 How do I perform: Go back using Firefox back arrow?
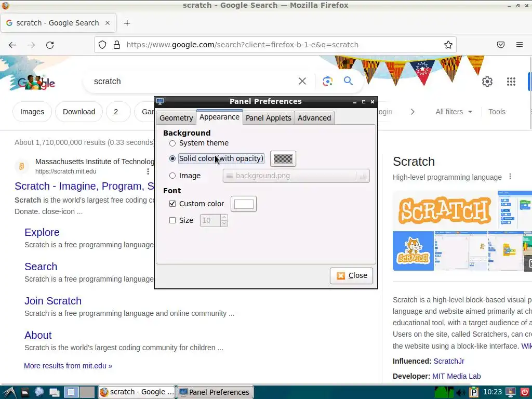point(12,45)
